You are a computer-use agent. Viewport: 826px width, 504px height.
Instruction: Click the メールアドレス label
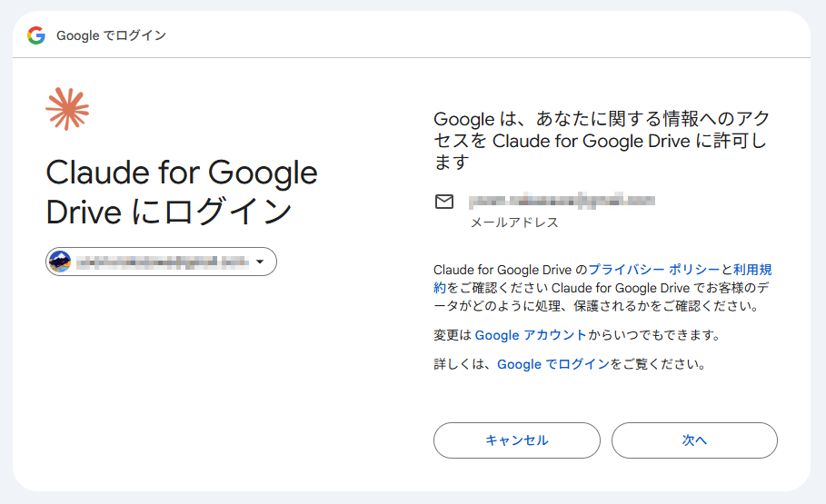click(514, 222)
